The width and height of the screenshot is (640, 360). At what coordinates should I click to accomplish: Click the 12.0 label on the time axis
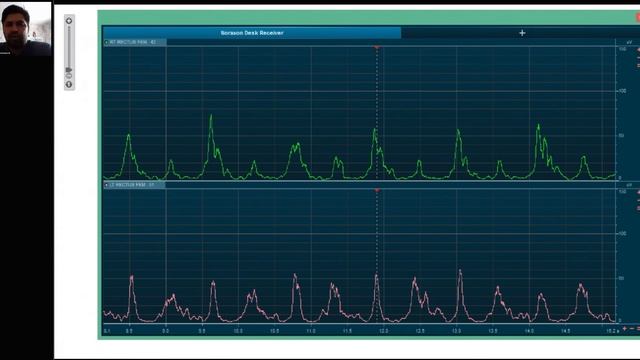[384, 331]
